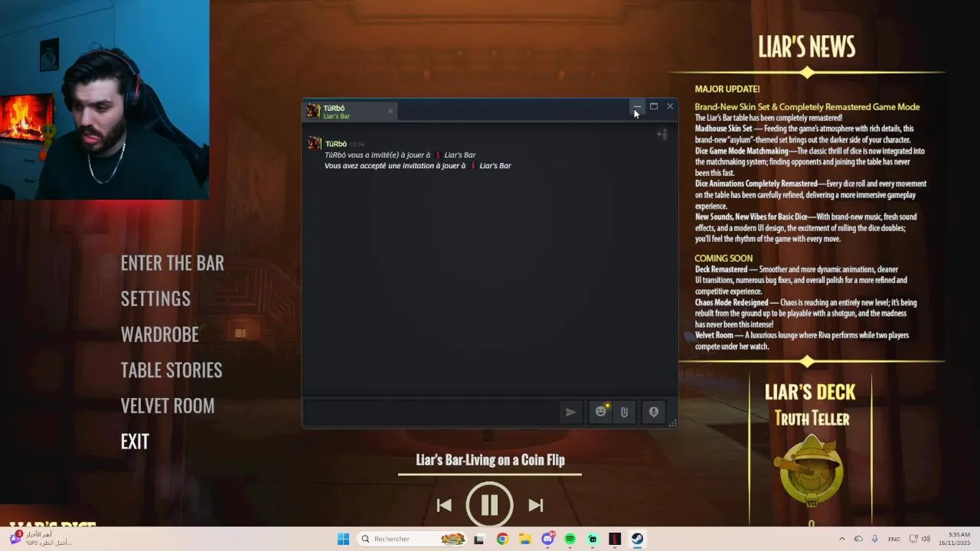Open the green robot app on taskbar

593,539
